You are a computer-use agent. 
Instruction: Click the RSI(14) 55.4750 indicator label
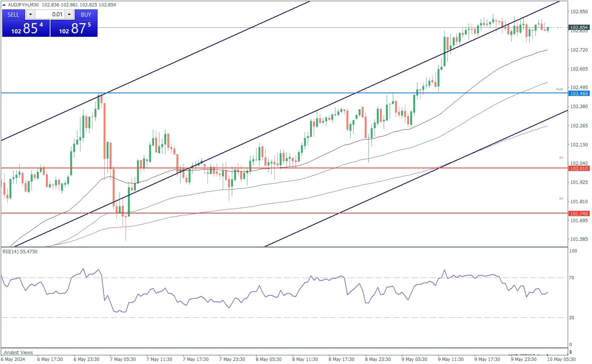[20, 251]
